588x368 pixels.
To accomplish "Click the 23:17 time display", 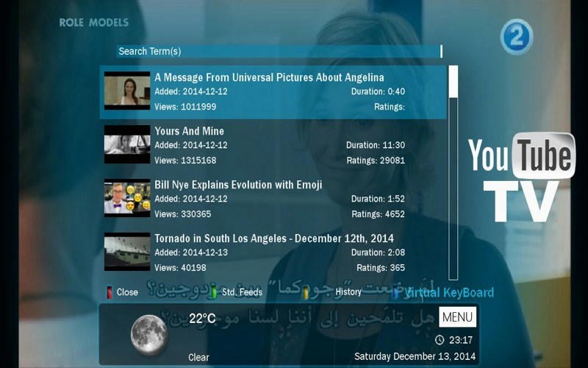I will click(x=461, y=340).
